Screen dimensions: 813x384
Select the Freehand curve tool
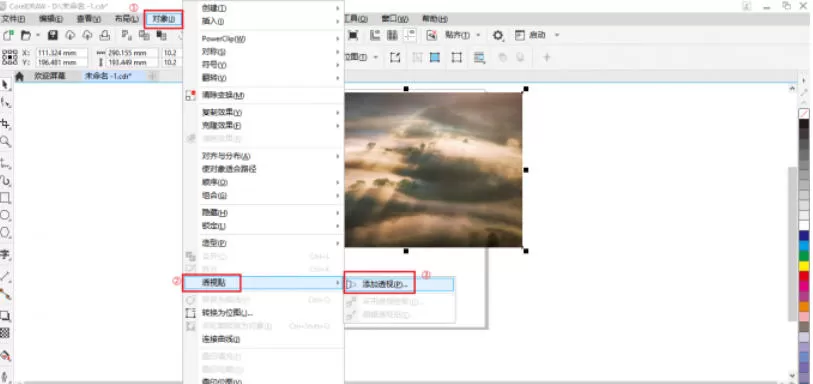click(6, 164)
